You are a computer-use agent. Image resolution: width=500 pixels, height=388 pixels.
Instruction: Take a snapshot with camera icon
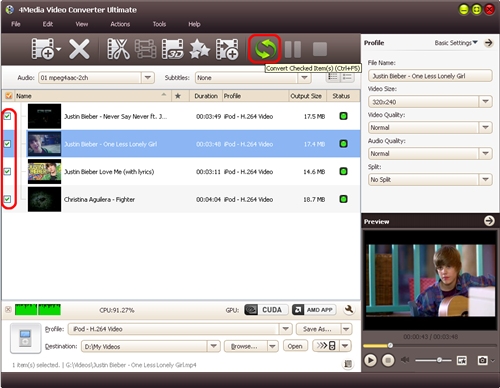click(482, 360)
